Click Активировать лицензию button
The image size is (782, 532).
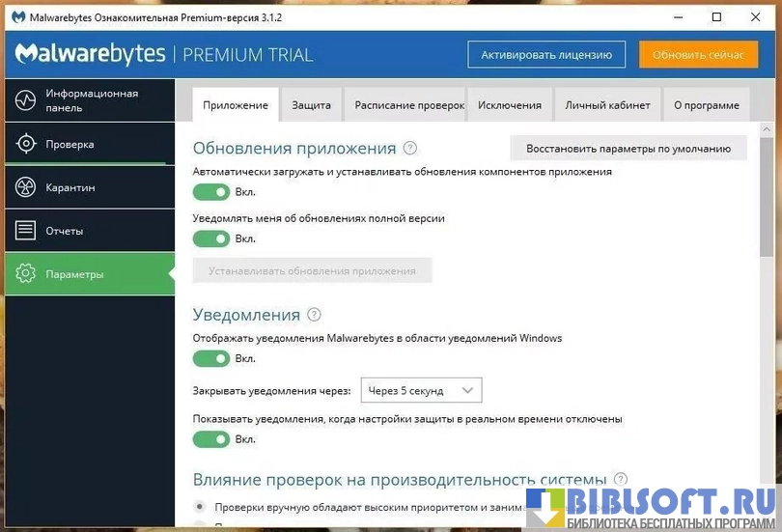point(546,54)
